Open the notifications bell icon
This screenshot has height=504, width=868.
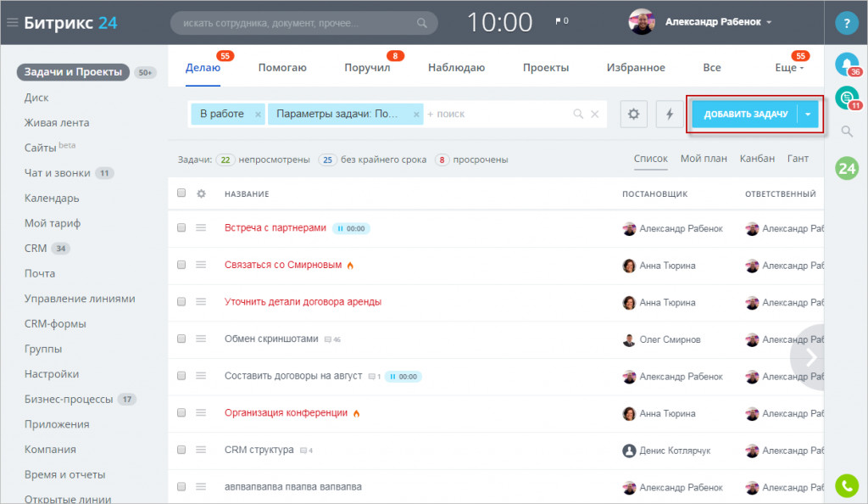(847, 64)
